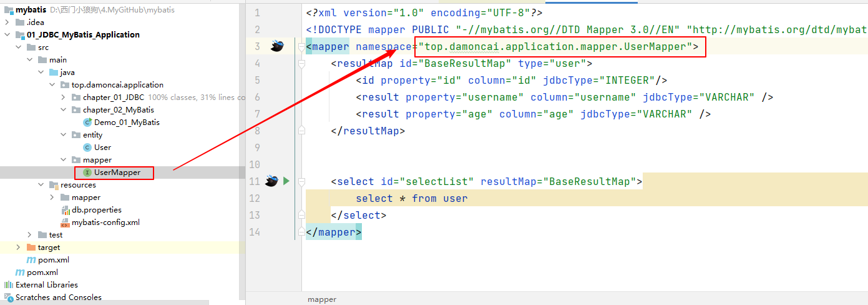Click the src folder icon
Image resolution: width=868 pixels, height=305 pixels.
coord(31,47)
